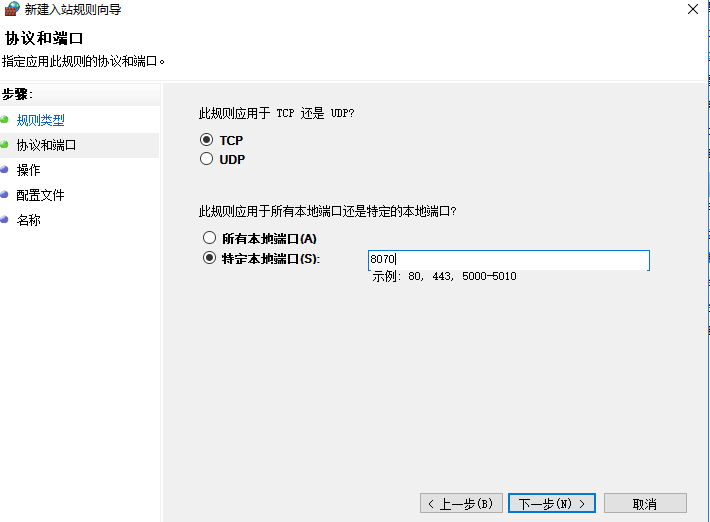Choose 所有本地端口(A) option
This screenshot has height=522, width=710.
click(x=209, y=238)
